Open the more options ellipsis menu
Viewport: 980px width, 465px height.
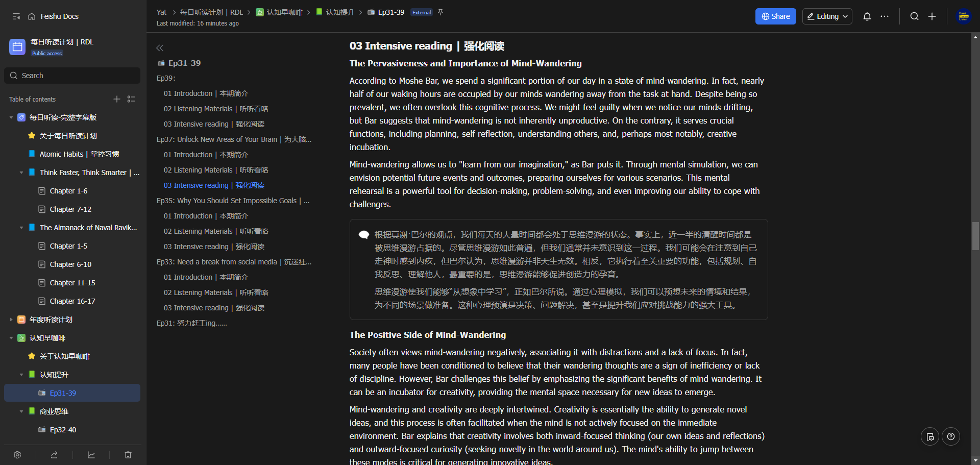tap(885, 16)
